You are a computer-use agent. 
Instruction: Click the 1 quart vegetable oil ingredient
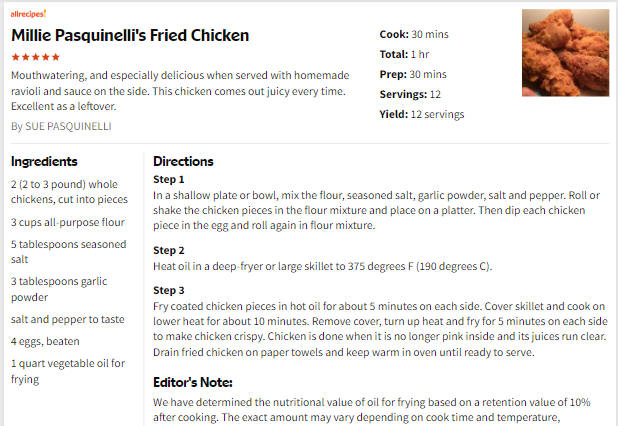point(68,371)
